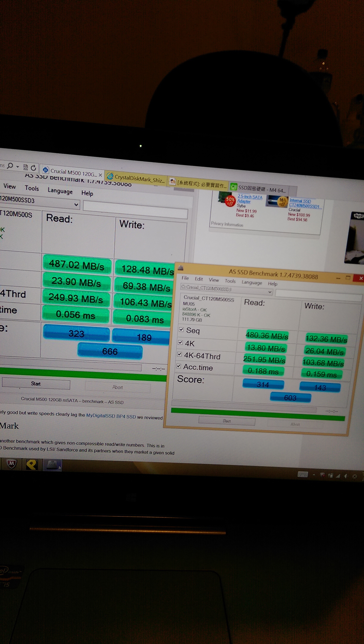This screenshot has height=644, width=364.
Task: Open the Edit menu in AS SSD window
Action: pos(199,279)
